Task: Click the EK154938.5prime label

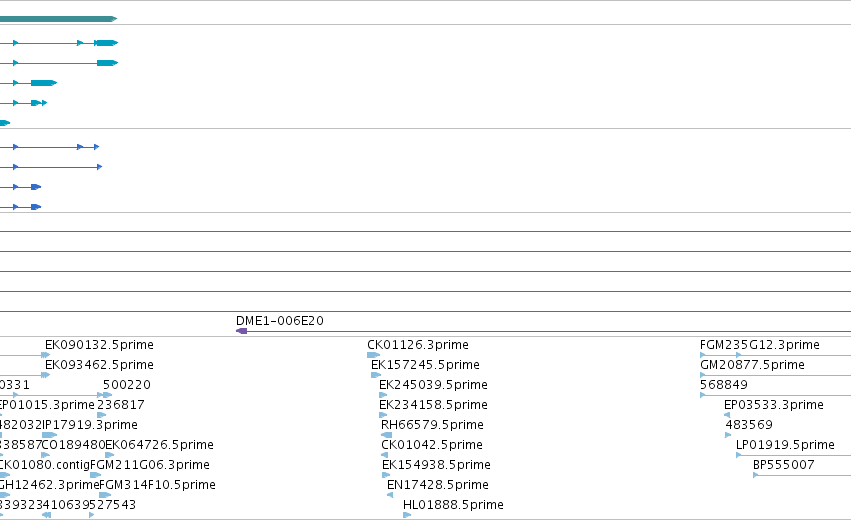Action: pos(436,465)
